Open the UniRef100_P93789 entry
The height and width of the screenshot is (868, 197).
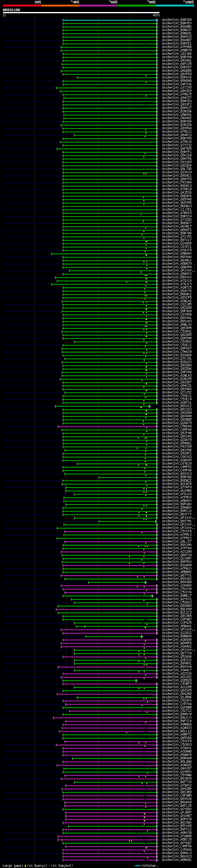(x=176, y=446)
